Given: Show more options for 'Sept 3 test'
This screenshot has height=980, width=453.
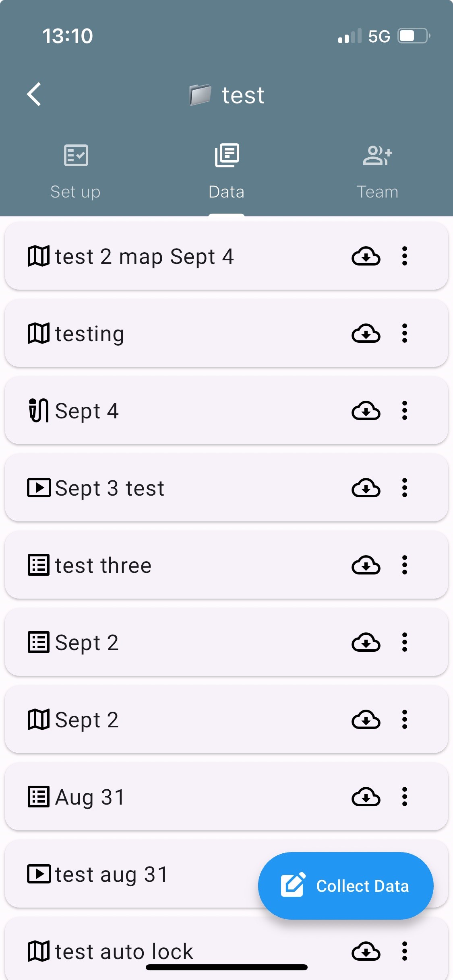Looking at the screenshot, I should [x=405, y=488].
